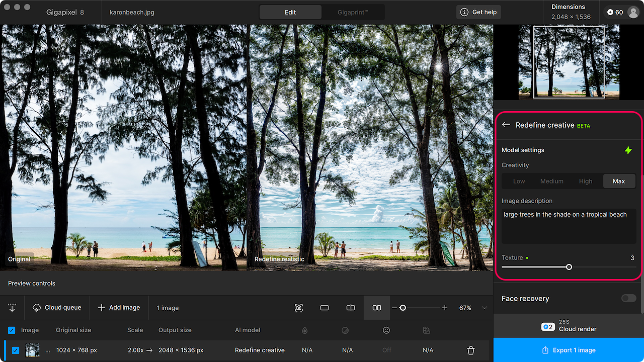The height and width of the screenshot is (362, 644).
Task: Click the Original label on preview
Action: [x=19, y=259]
